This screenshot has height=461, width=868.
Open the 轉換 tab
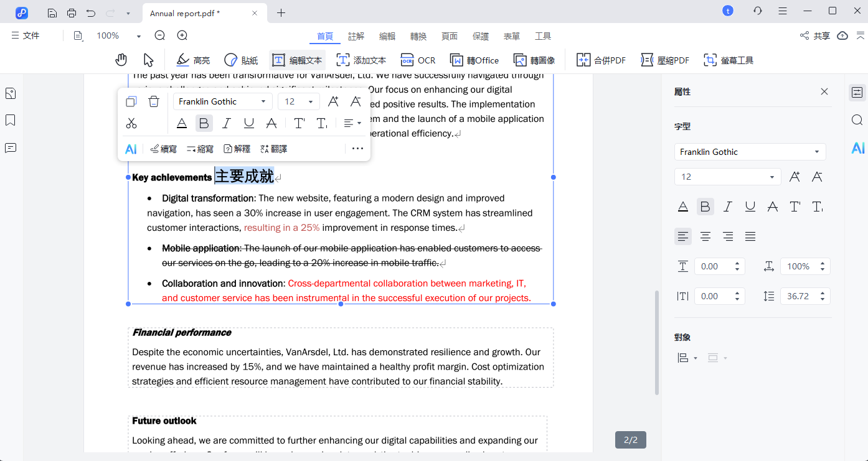(418, 36)
